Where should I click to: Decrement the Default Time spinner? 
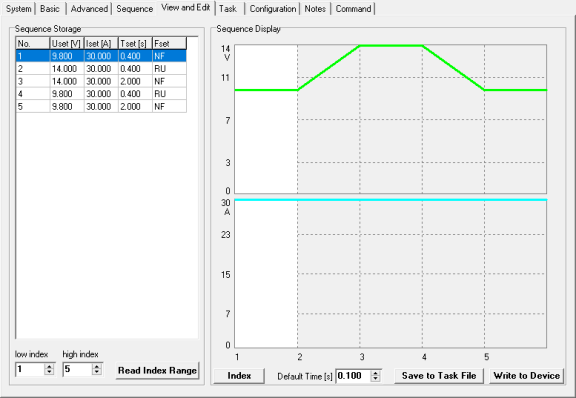coord(375,379)
